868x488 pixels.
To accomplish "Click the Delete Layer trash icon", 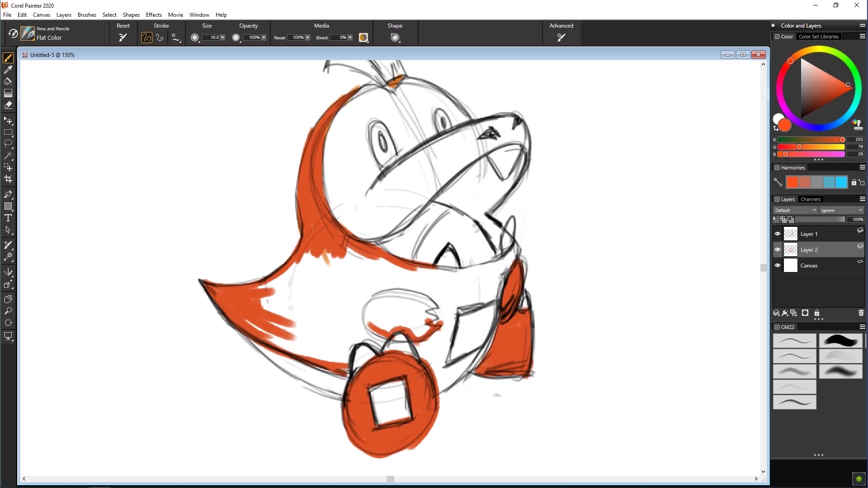I will (x=860, y=313).
